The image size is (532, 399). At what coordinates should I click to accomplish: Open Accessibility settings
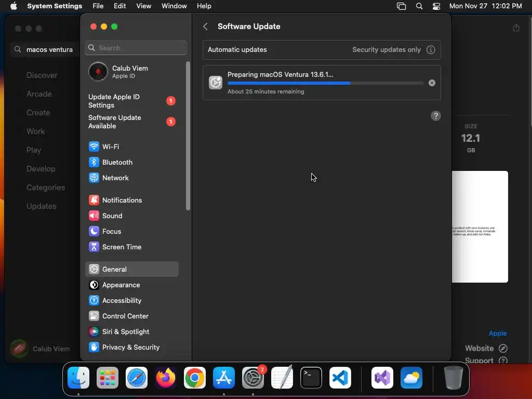click(131, 301)
